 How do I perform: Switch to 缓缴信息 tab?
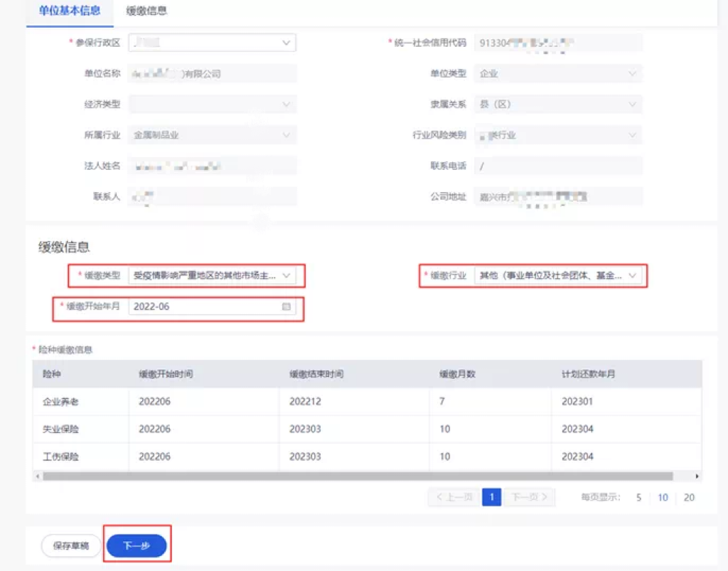(x=146, y=11)
